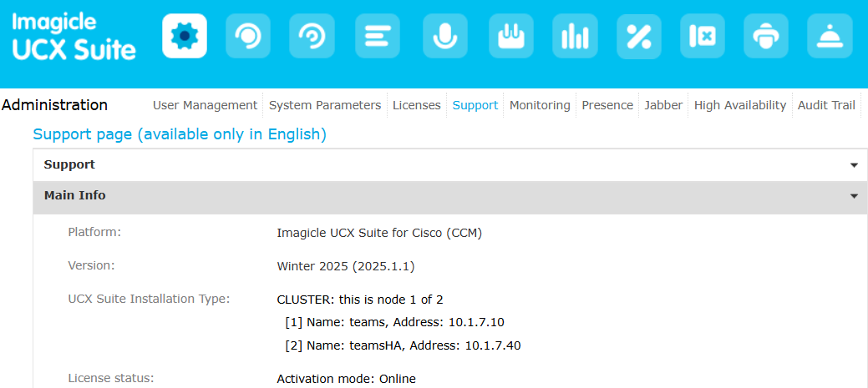Screen dimensions: 868x388
Task: Click the Administration gear icon
Action: coord(185,36)
